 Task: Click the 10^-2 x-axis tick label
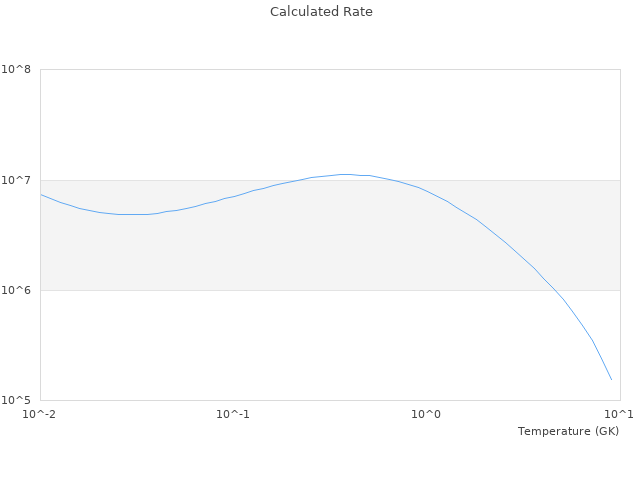(40, 414)
